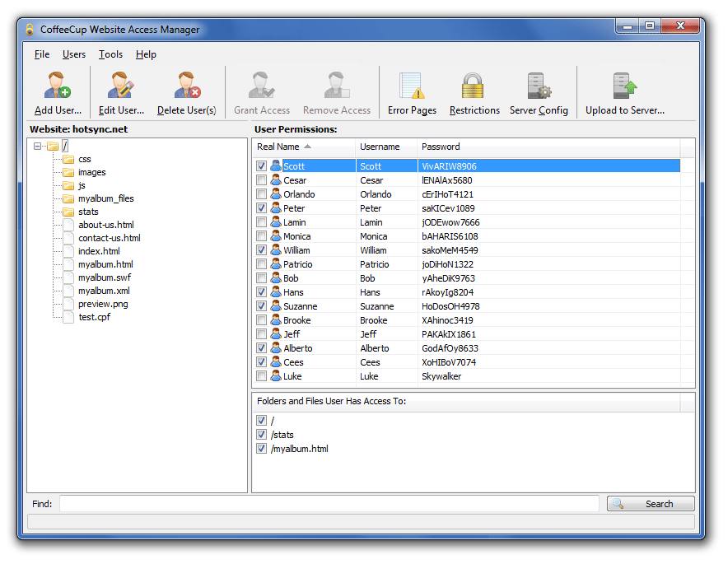Click the Suzanne username cell
The height and width of the screenshot is (564, 728).
pos(377,306)
